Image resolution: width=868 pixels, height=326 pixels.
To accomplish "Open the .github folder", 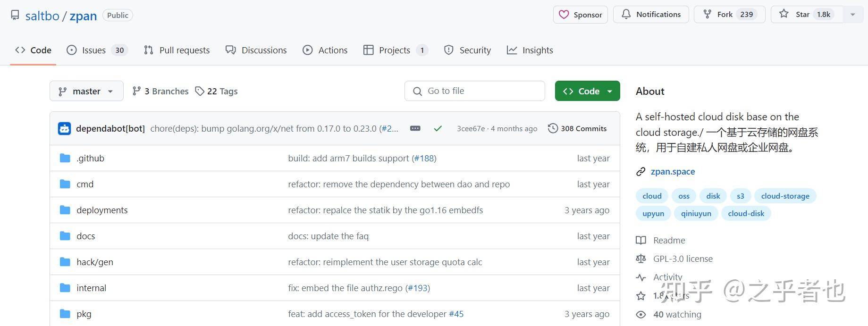I will point(90,158).
